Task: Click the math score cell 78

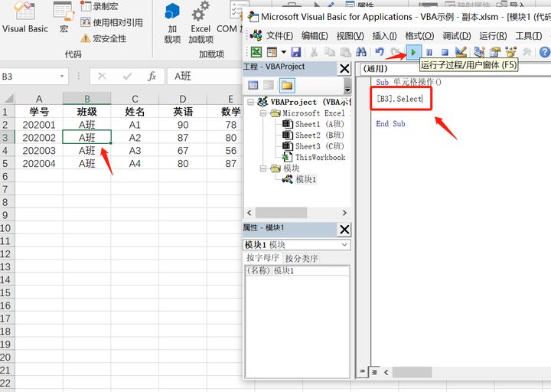Action: [231, 125]
